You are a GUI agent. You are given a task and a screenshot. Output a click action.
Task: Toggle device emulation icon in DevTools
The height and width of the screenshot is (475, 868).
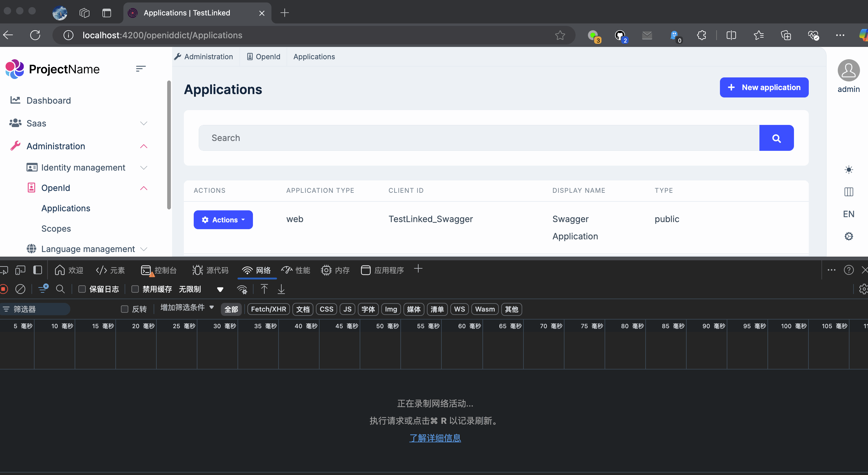(20, 270)
